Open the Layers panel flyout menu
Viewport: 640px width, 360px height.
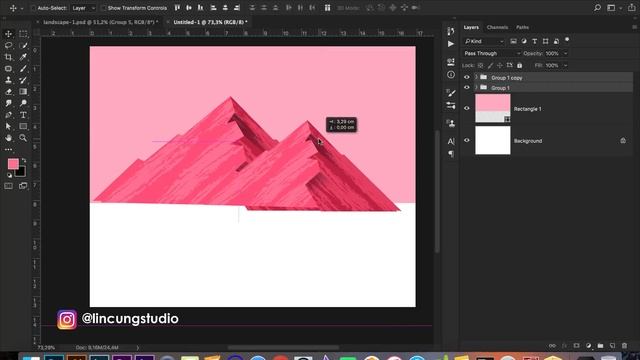click(634, 27)
